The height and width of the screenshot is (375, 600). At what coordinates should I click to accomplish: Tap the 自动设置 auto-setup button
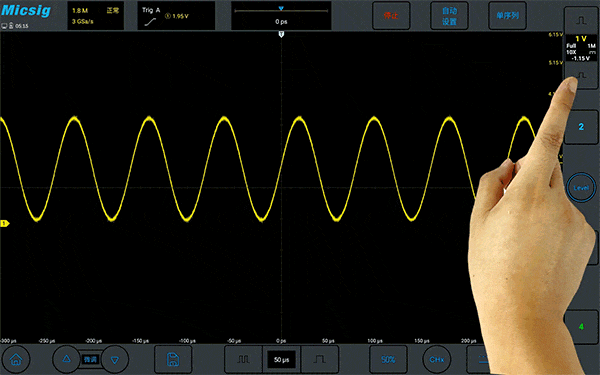(449, 16)
